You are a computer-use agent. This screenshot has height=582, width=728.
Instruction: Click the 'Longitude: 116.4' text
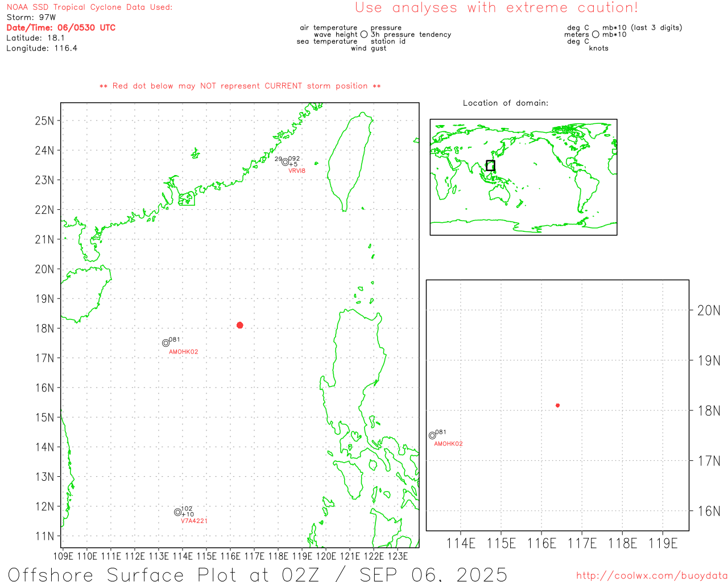pos(42,48)
